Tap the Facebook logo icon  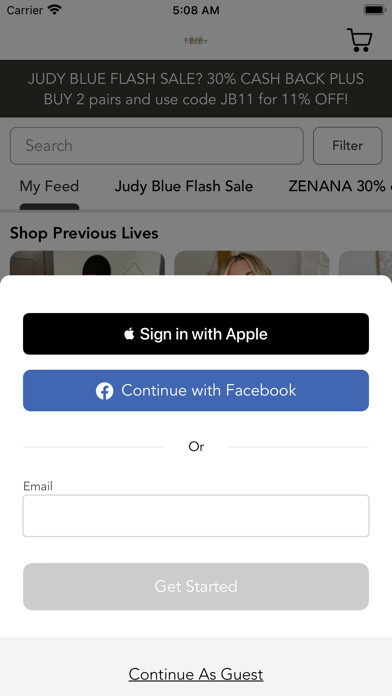point(104,391)
